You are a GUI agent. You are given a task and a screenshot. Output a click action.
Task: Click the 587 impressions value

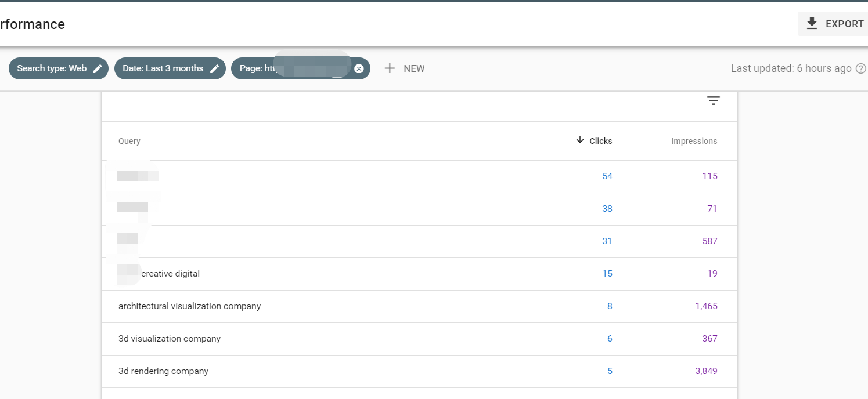[710, 241]
